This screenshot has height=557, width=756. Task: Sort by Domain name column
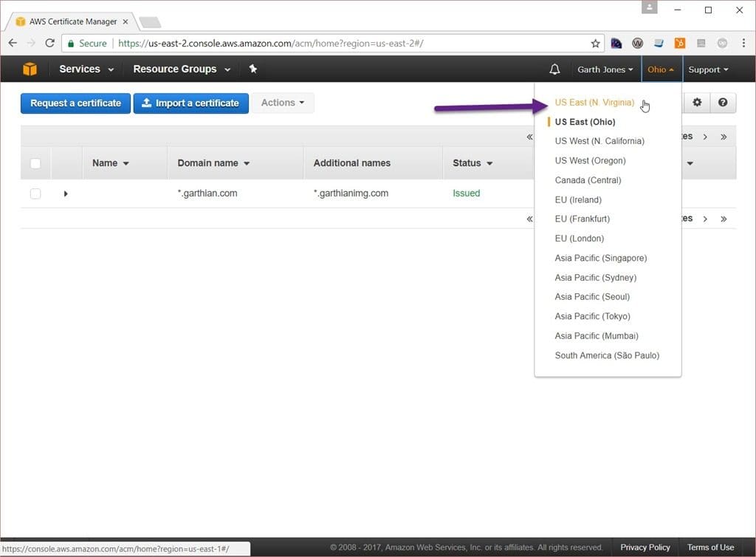213,163
